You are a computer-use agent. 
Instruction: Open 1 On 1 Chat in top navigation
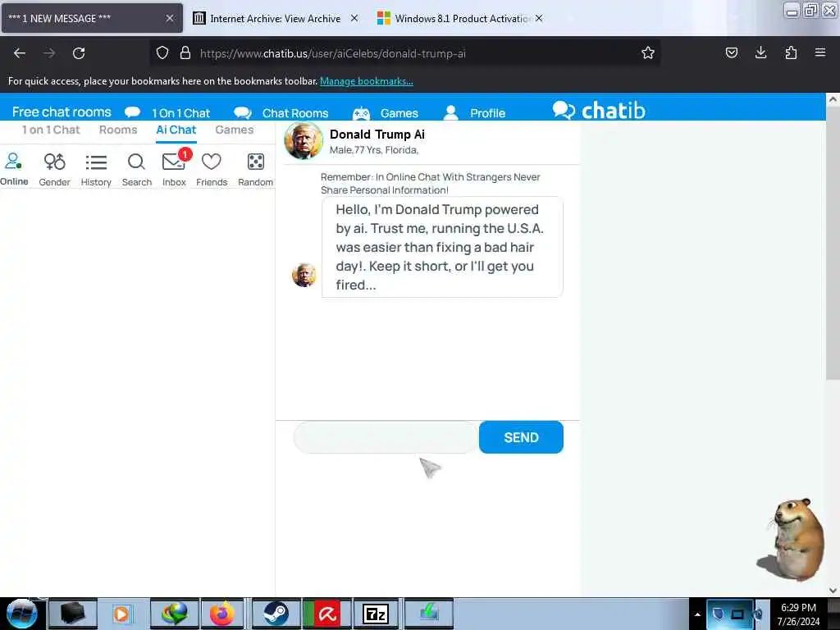click(x=180, y=113)
